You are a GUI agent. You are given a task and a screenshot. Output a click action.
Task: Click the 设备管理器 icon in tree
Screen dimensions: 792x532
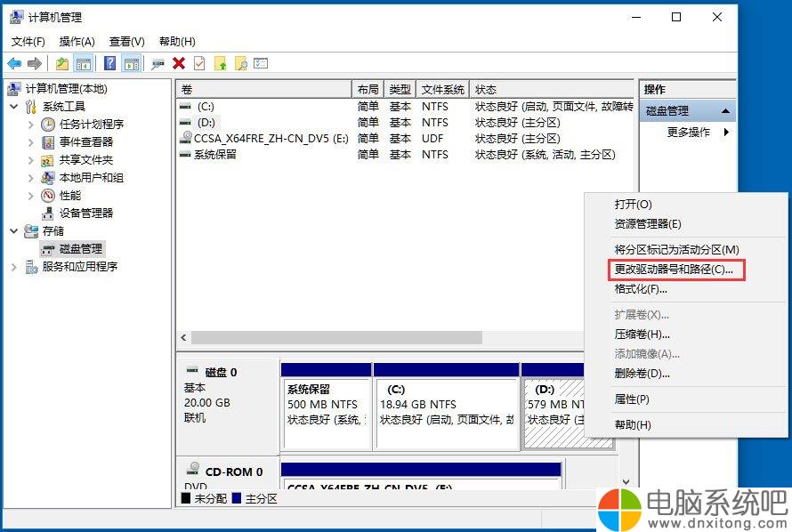(x=48, y=213)
